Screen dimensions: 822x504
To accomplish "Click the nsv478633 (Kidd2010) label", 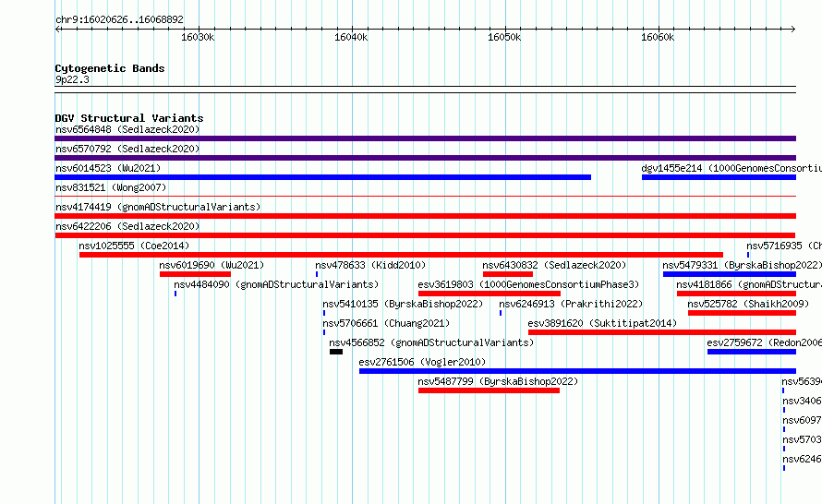I will click(x=370, y=265).
